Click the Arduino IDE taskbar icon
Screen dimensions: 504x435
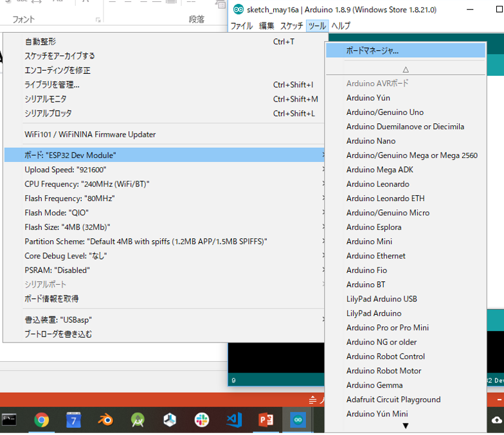[298, 420]
